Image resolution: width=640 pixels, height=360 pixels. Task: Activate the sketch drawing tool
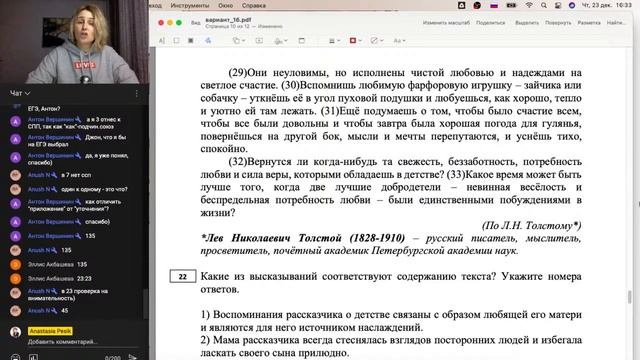(x=208, y=40)
